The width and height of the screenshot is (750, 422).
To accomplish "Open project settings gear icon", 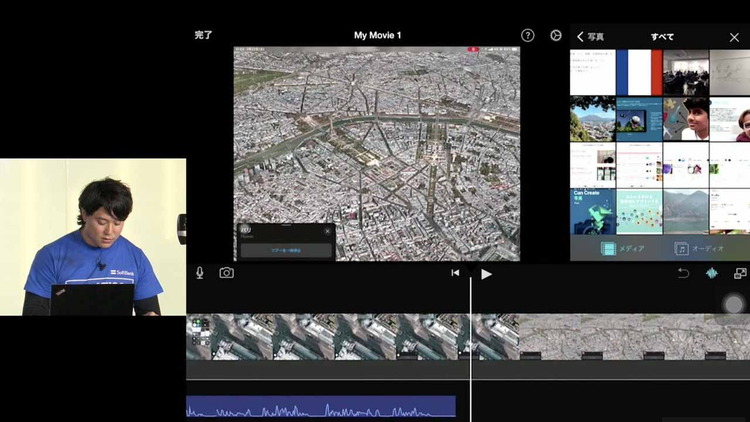I will (556, 35).
